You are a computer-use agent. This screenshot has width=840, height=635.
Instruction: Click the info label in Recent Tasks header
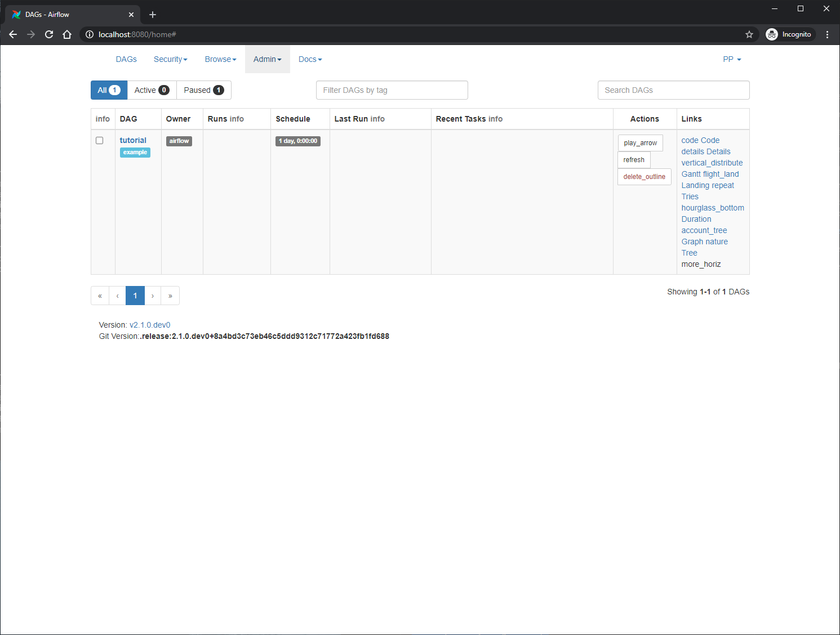(495, 119)
